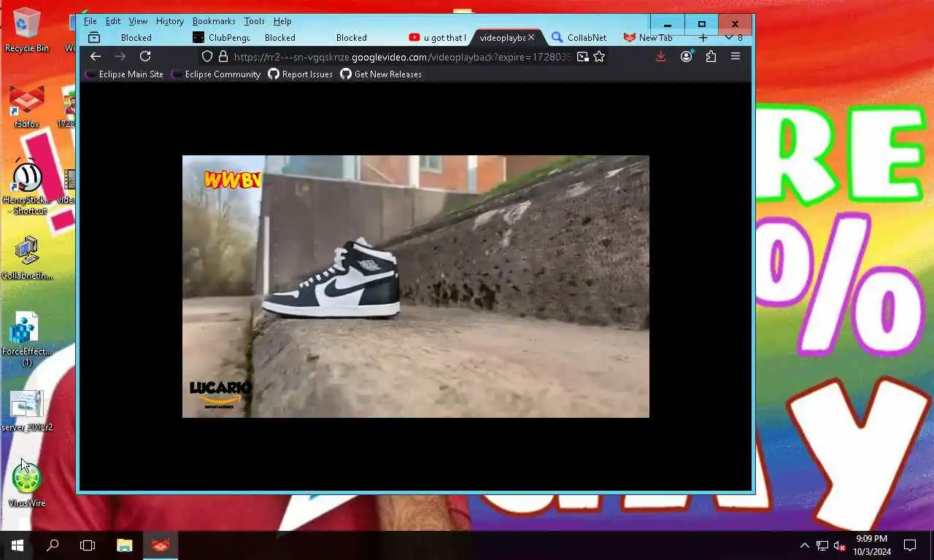934x560 pixels.
Task: Open the Extensions puzzle-piece icon
Action: pos(711,56)
